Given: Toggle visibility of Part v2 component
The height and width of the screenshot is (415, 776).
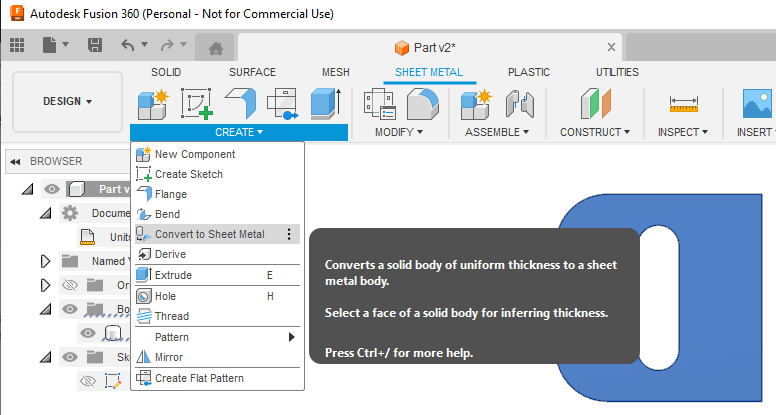Looking at the screenshot, I should [52, 189].
